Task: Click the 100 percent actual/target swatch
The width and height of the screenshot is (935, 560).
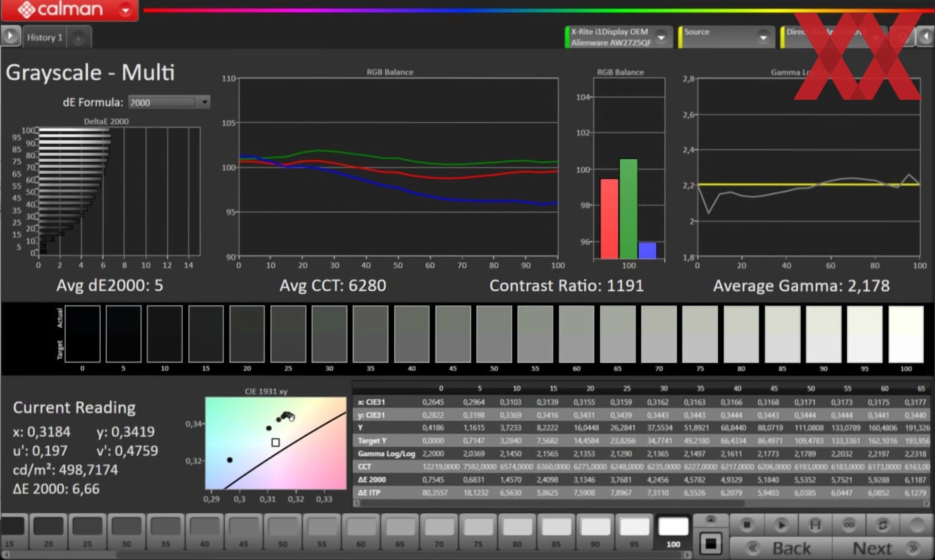Action: coord(906,334)
